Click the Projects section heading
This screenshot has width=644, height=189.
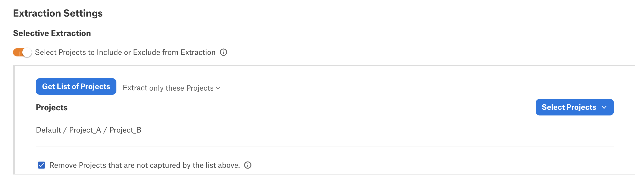click(52, 107)
